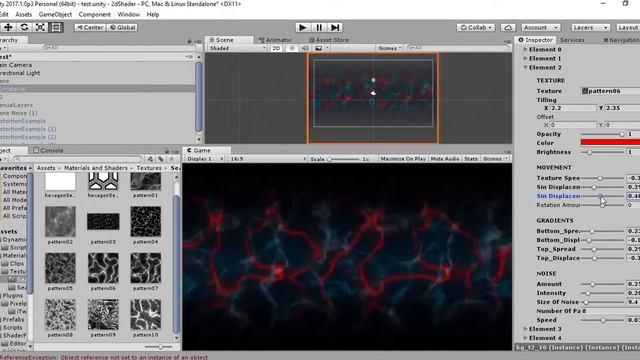Open the GameObject menu

(x=55, y=14)
